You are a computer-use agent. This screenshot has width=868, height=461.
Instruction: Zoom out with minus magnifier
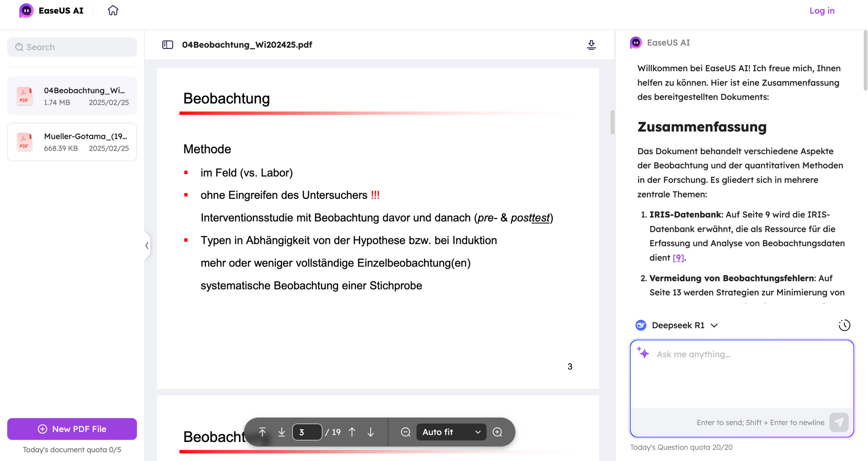point(405,432)
